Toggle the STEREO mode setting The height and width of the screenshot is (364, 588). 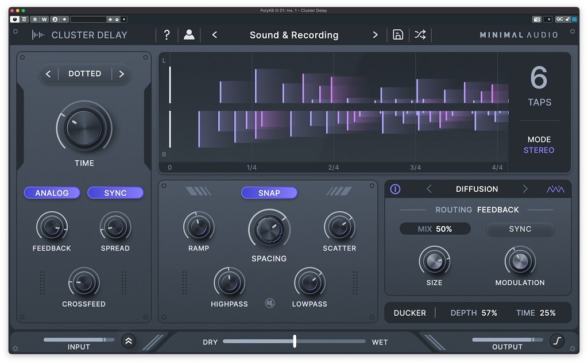(x=539, y=150)
